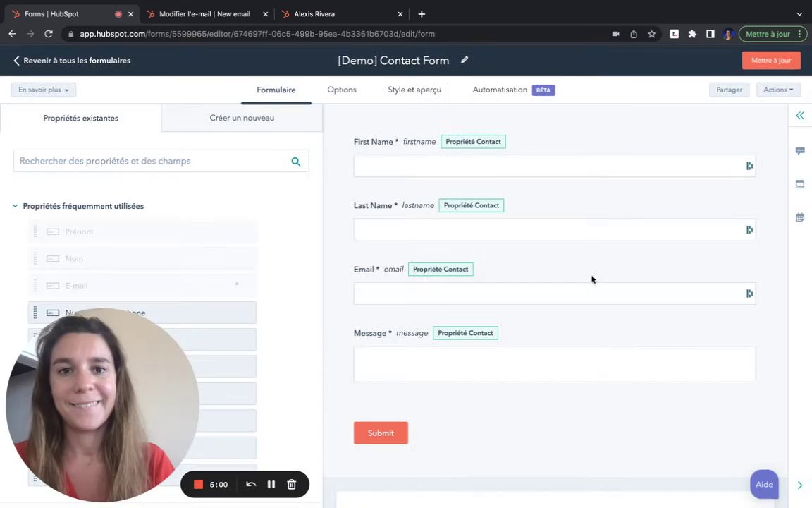The width and height of the screenshot is (812, 508).
Task: Click the Message text area
Action: coord(555,364)
